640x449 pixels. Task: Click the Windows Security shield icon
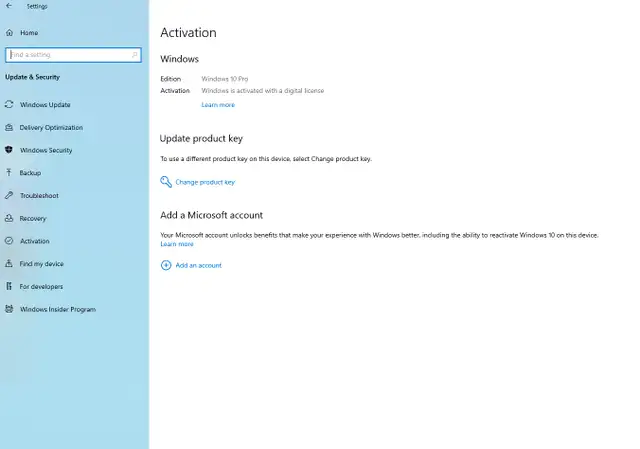pyautogui.click(x=9, y=150)
